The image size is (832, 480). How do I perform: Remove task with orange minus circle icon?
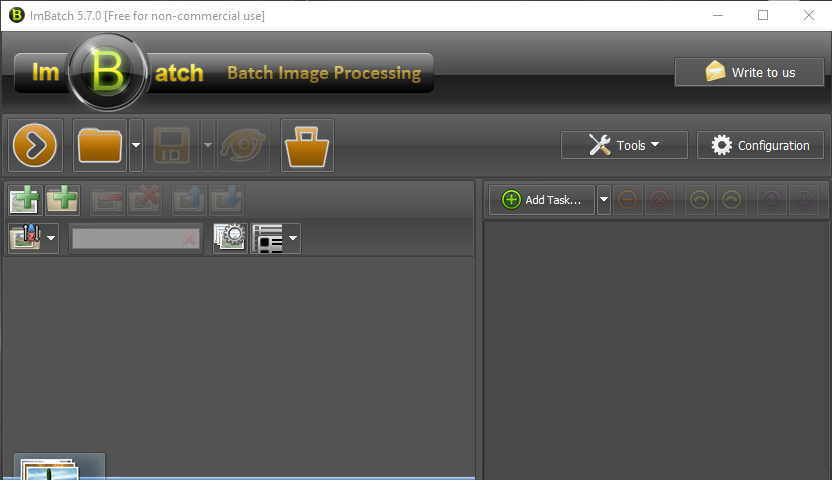pyautogui.click(x=628, y=200)
